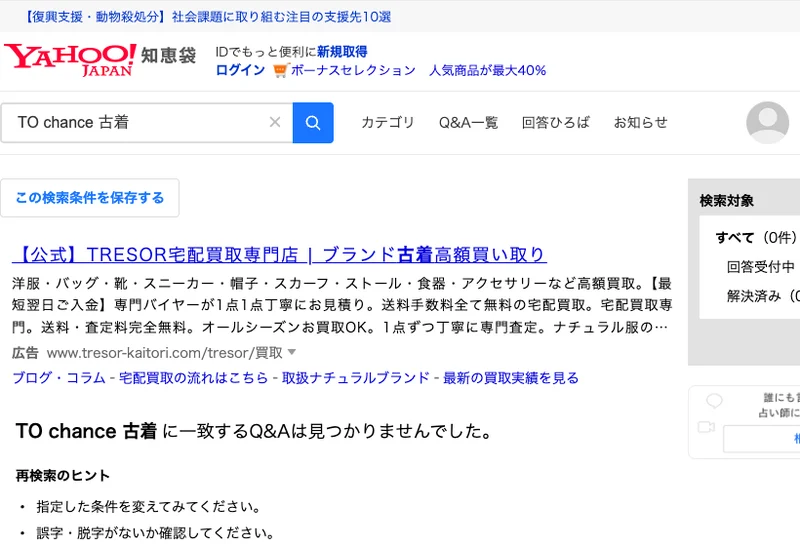This screenshot has height=546, width=800.
Task: Click the Yahoo! Japan logo
Action: 70,60
